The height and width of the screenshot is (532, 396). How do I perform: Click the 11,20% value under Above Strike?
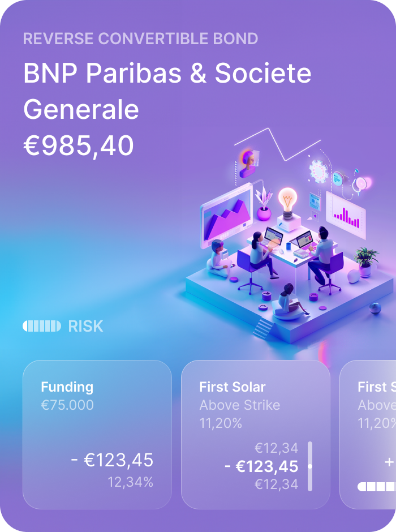click(221, 423)
